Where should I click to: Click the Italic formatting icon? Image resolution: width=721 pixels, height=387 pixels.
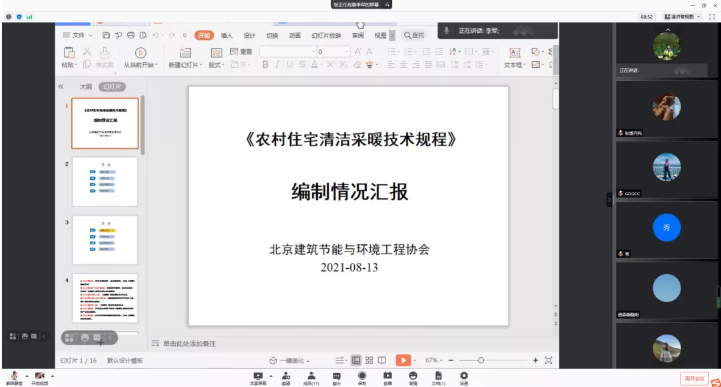click(277, 65)
